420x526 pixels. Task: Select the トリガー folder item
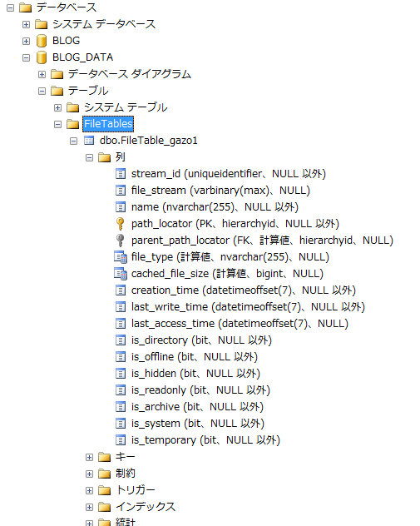click(136, 490)
